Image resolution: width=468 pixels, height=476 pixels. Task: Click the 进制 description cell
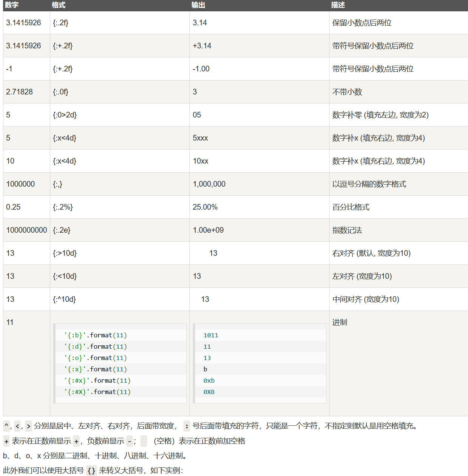click(x=399, y=363)
